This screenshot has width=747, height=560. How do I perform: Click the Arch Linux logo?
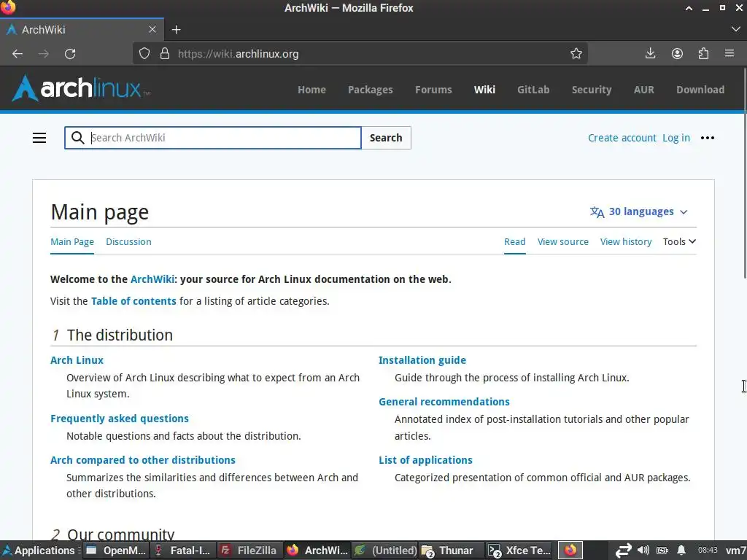tap(80, 88)
